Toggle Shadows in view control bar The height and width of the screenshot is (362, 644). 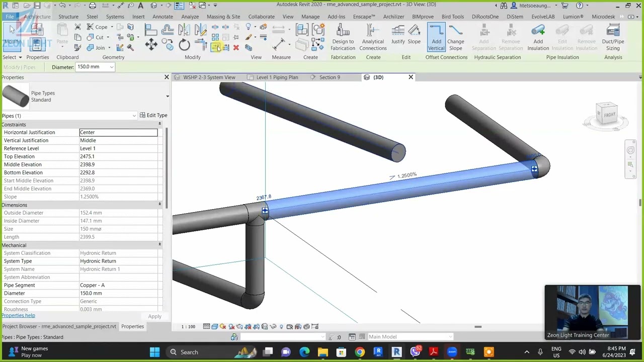231,327
